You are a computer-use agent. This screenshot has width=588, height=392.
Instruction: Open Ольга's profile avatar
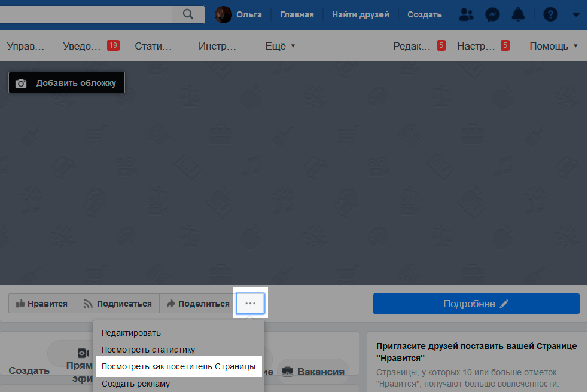223,14
